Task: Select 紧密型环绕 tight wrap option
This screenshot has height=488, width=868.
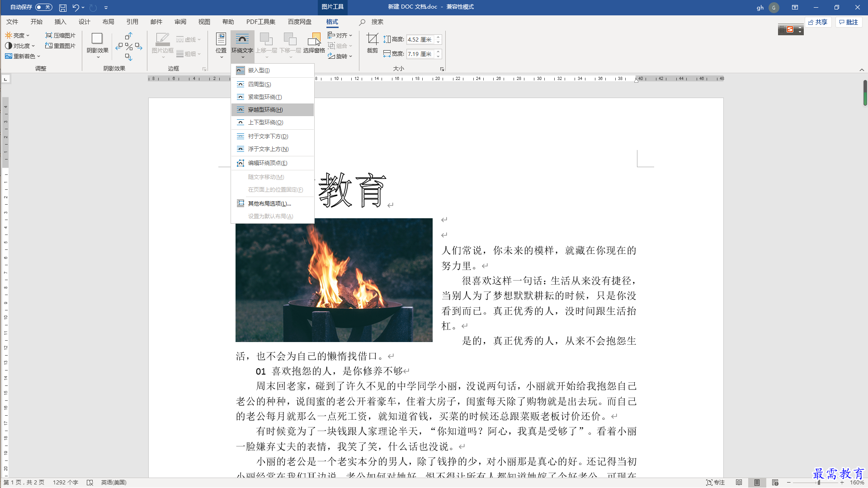Action: click(273, 97)
